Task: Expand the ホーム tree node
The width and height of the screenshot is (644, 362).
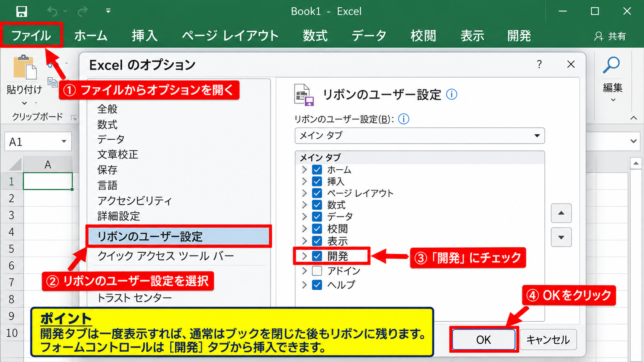Action: pos(304,170)
